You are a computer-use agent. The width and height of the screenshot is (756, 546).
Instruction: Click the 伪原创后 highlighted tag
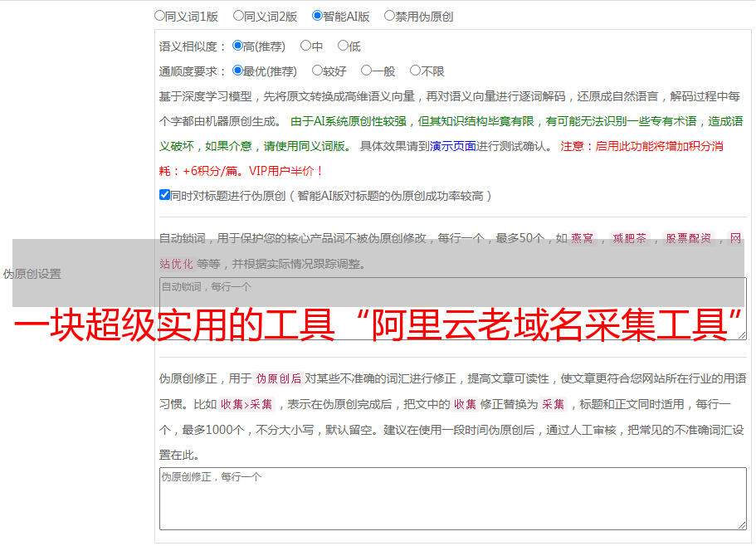279,378
